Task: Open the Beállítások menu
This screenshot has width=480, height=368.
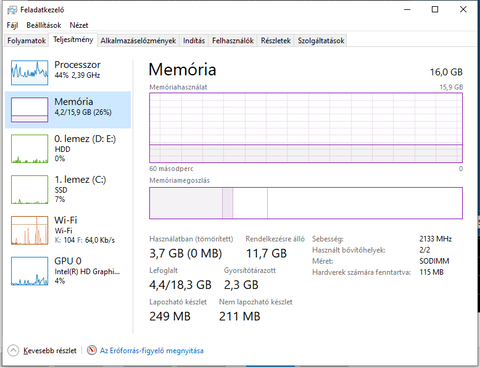Action: coord(44,25)
